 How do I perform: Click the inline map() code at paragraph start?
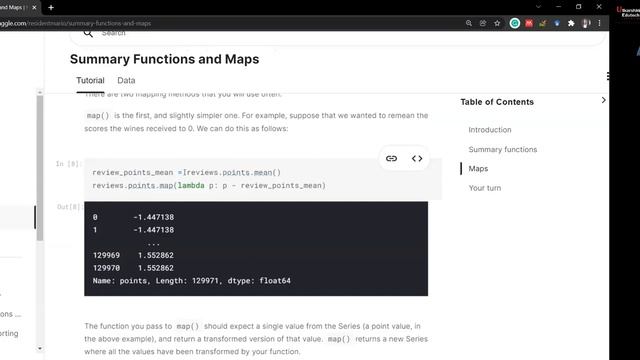[98, 116]
